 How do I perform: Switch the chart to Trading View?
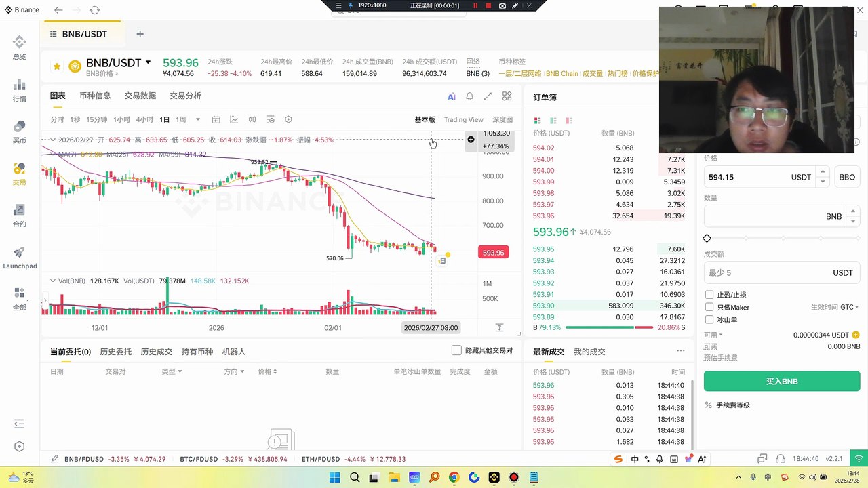464,120
